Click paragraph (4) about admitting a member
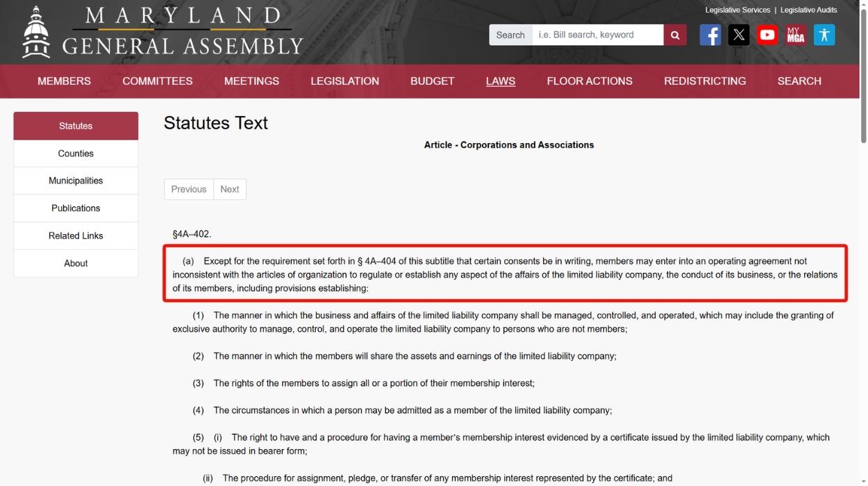868x486 pixels. click(x=402, y=410)
